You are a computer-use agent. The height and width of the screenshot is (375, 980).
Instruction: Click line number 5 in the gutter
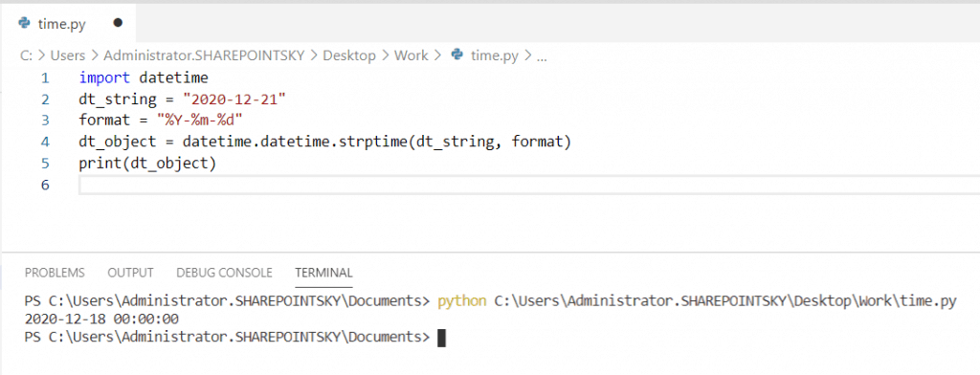click(x=44, y=164)
